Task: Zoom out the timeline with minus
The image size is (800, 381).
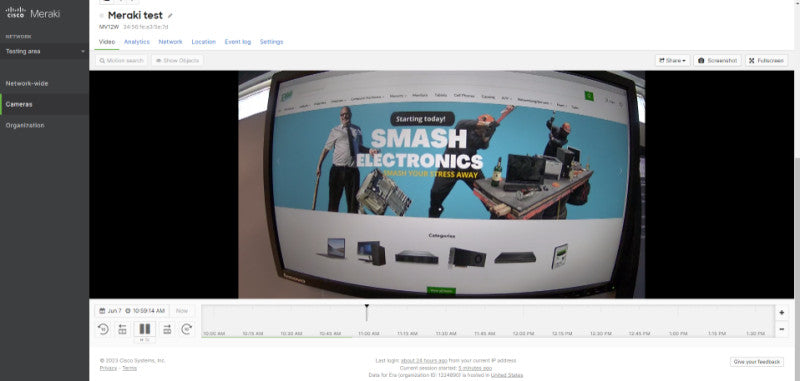Action: pos(781,329)
